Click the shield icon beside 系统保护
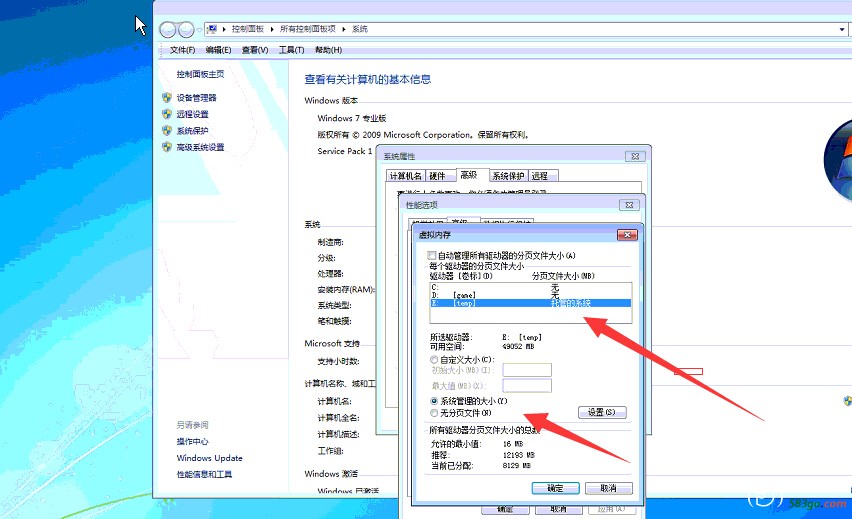Screen dimensions: 852x519 pos(167,130)
